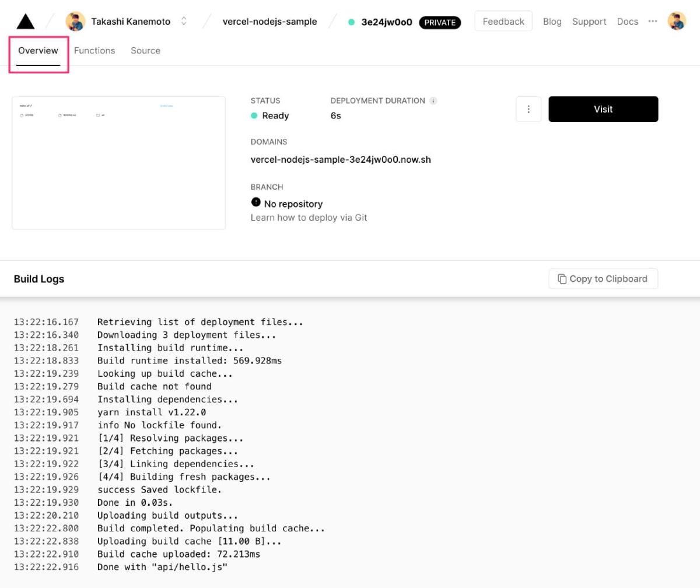Open domain vercel-nodejs-sample-3e24jw0o0.now.sh
Screen dimensions: 700x588
(341, 159)
